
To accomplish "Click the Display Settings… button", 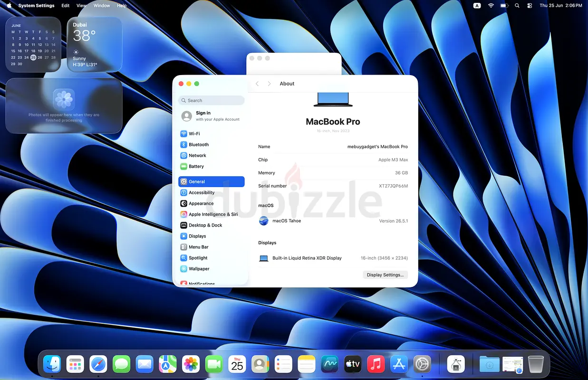I will [x=385, y=275].
